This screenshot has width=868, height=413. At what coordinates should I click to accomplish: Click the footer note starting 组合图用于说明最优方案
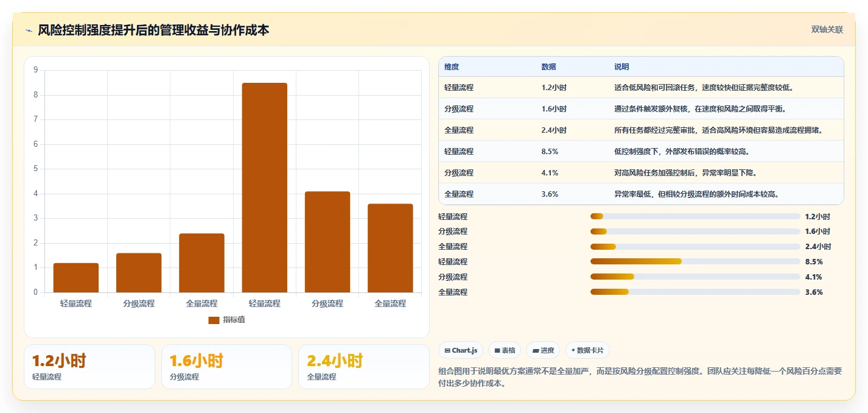pos(641,377)
